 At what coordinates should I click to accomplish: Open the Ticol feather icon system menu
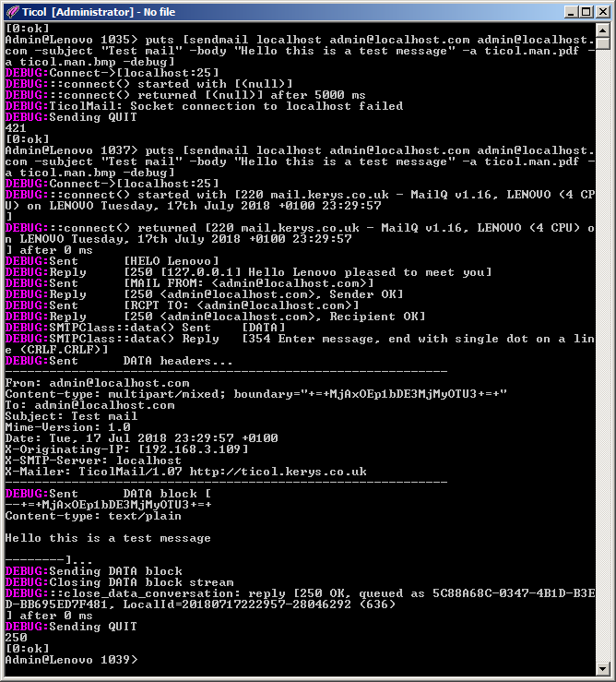(12, 12)
